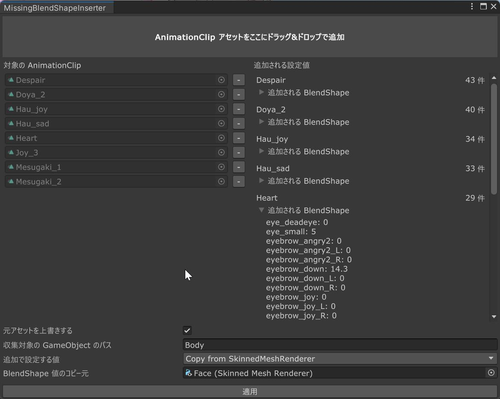
Task: Click the eyebrow_joy_R: 0 entry
Action: pyautogui.click(x=301, y=316)
